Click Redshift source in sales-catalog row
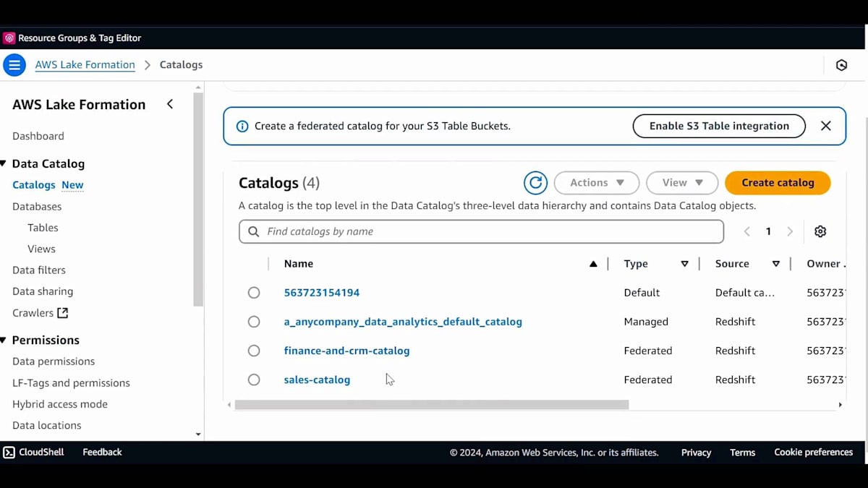868x488 pixels. (735, 380)
